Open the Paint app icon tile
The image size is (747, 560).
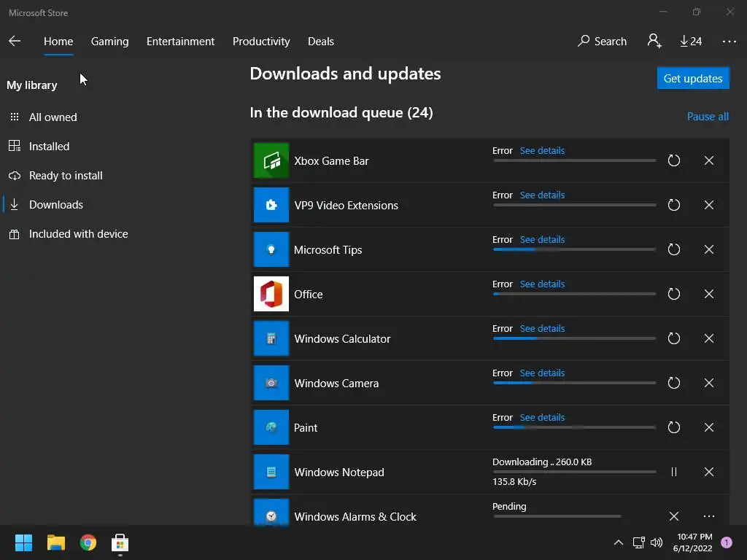point(271,427)
